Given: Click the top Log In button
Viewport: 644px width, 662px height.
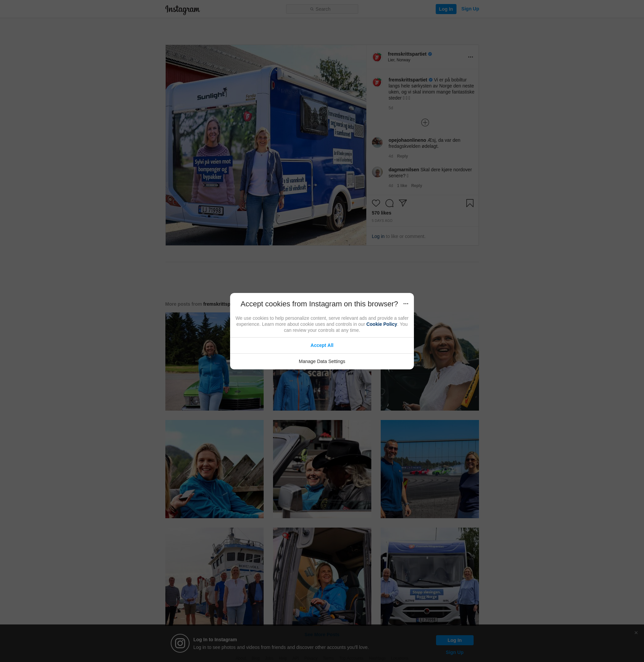Looking at the screenshot, I should pos(446,9).
